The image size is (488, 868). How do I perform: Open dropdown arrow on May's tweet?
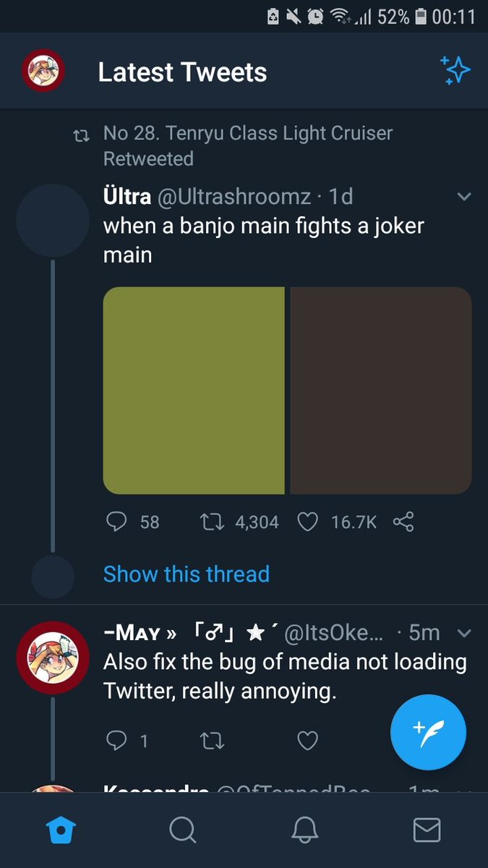464,634
